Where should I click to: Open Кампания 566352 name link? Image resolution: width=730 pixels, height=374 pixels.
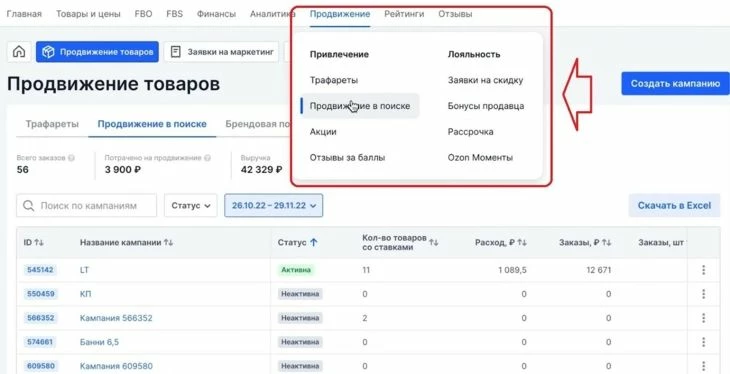116,318
